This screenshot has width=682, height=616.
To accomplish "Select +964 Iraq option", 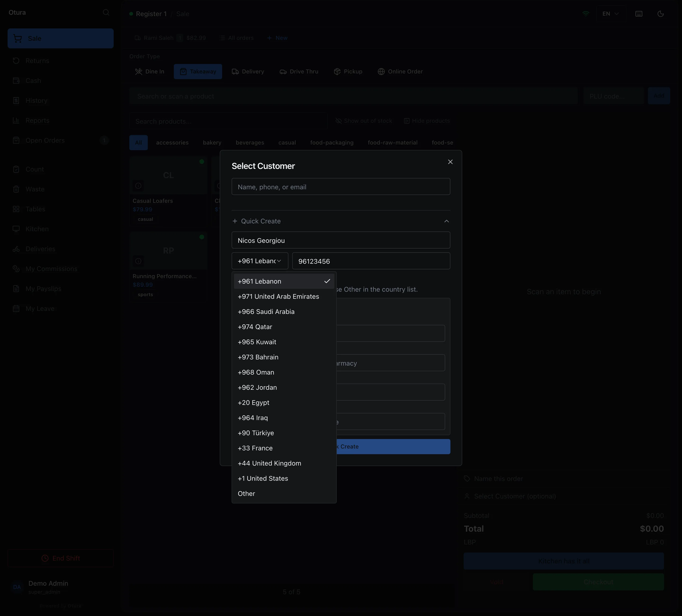I will [284, 418].
